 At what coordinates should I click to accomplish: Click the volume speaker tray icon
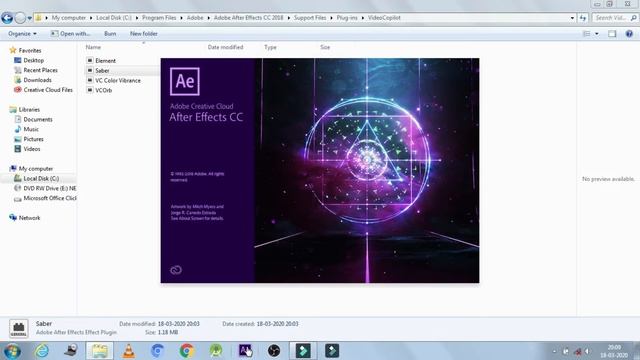(587, 351)
